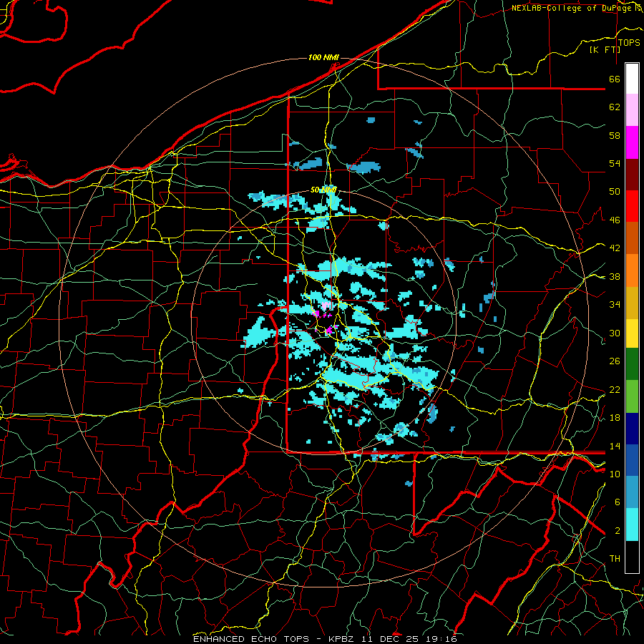Screen dimensions: 644x644
Task: Click the legend value "TH"
Action: click(x=615, y=559)
